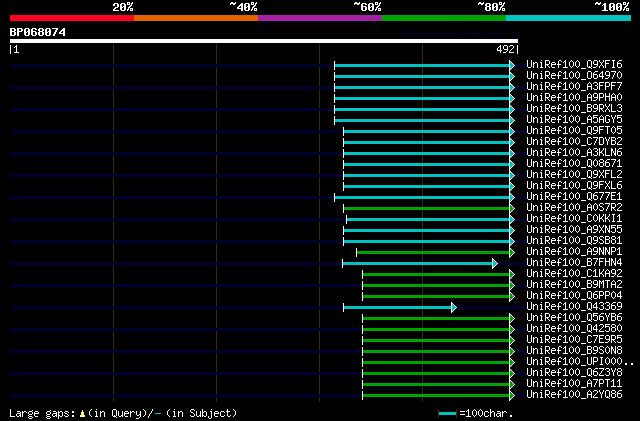Select the UniRef100_Q9XFL2 label
The height and width of the screenshot is (421, 640).
[574, 175]
